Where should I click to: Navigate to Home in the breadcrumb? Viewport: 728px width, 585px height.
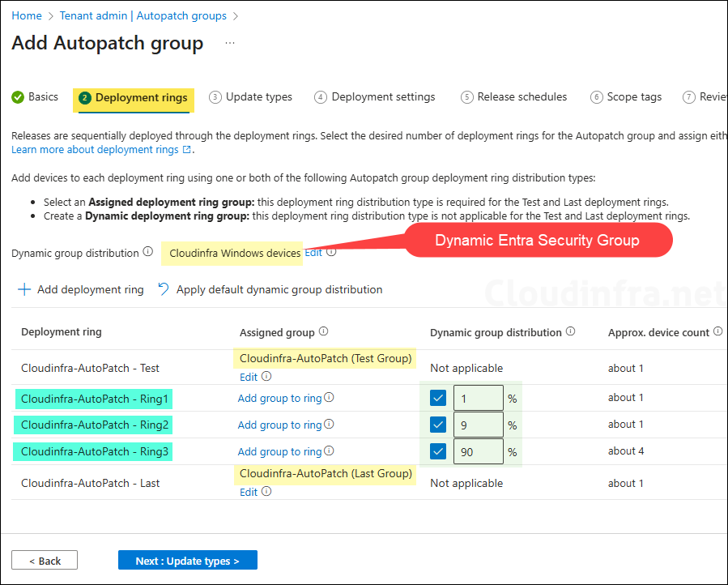pyautogui.click(x=27, y=15)
